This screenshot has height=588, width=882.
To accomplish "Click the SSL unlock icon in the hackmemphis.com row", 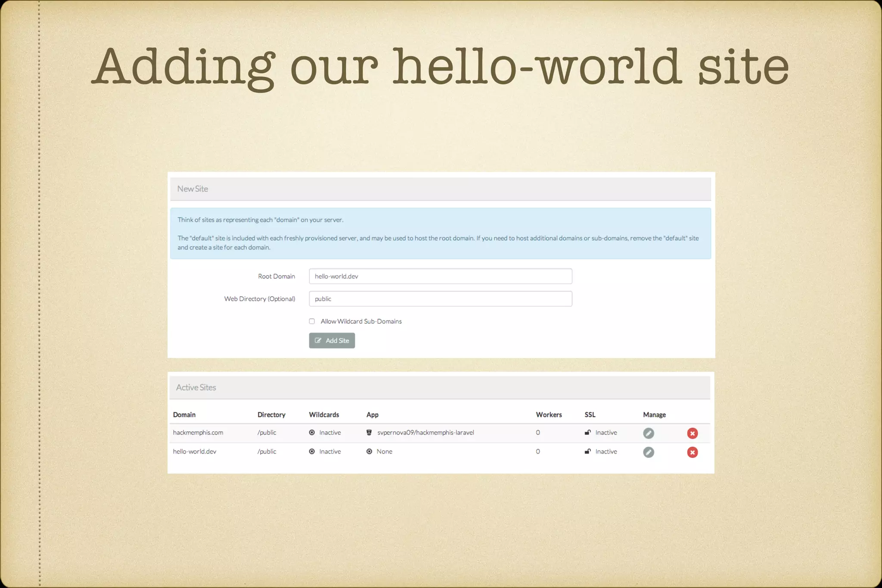I will 587,432.
